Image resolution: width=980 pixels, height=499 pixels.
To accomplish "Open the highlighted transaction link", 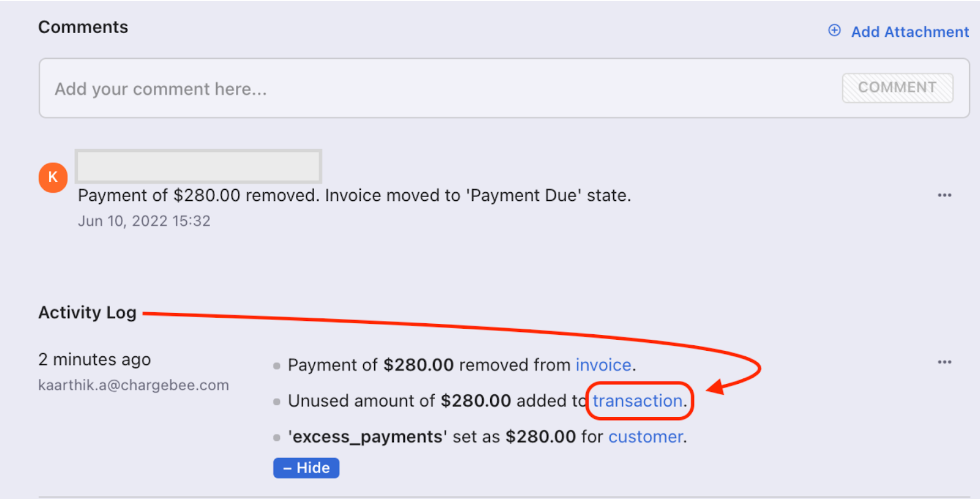I will pyautogui.click(x=637, y=401).
